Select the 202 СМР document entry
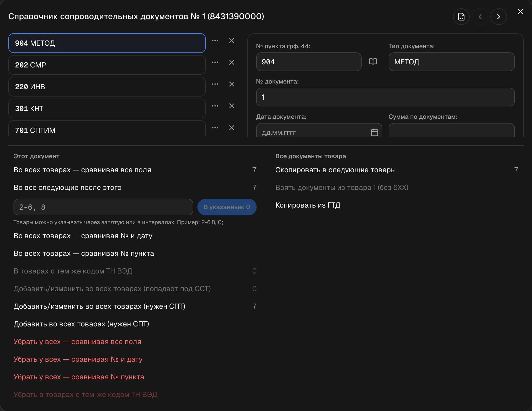 [107, 65]
